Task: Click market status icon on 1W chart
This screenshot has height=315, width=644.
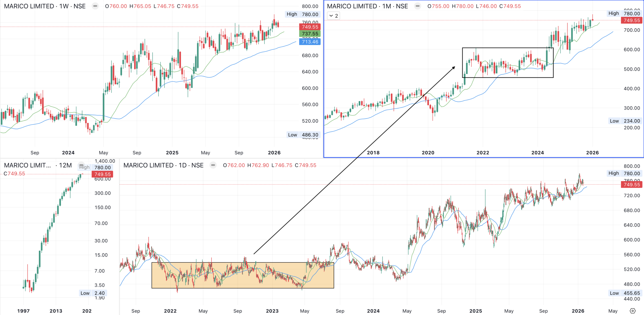Action: pyautogui.click(x=95, y=6)
